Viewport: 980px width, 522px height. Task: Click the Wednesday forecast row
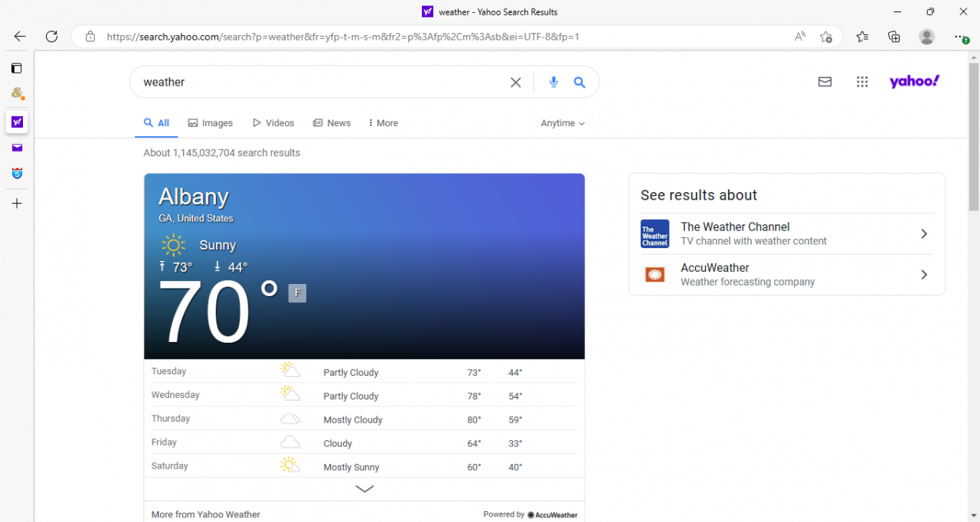coord(364,396)
